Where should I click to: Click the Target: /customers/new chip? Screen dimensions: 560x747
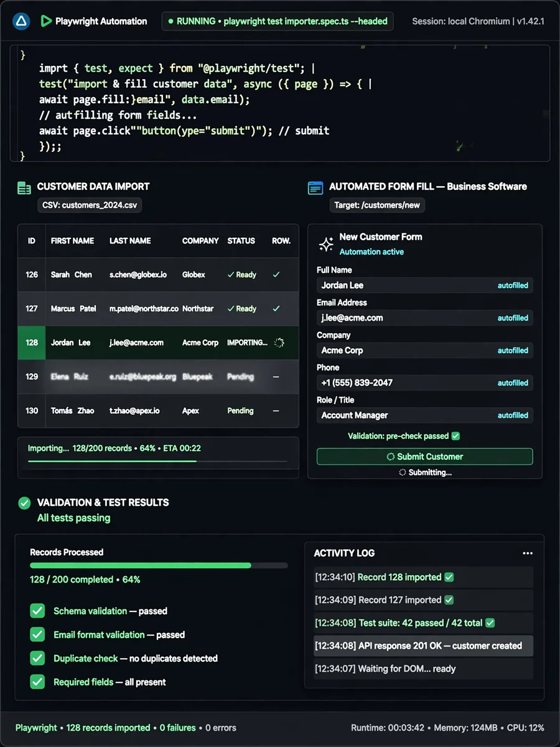coord(377,205)
